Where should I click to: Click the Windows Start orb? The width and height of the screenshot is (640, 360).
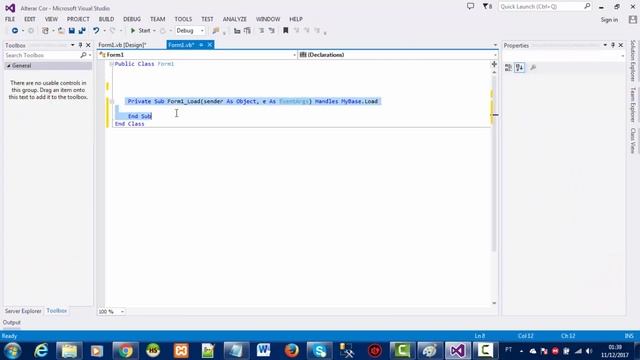tap(13, 351)
